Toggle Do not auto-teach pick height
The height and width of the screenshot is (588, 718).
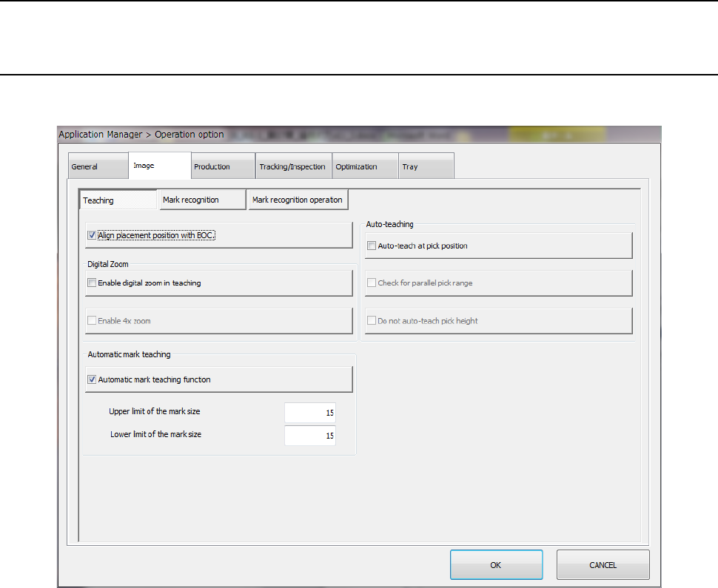coord(372,321)
